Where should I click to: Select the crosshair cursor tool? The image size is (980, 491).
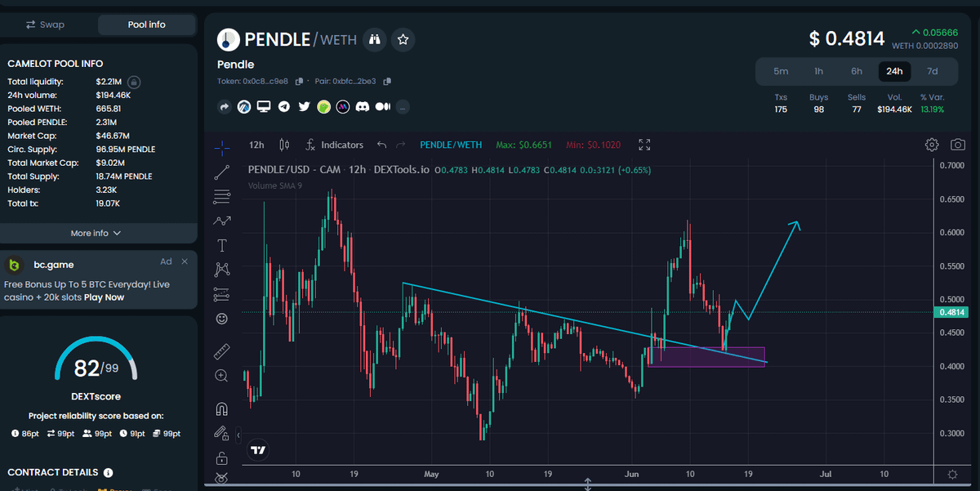(x=221, y=148)
